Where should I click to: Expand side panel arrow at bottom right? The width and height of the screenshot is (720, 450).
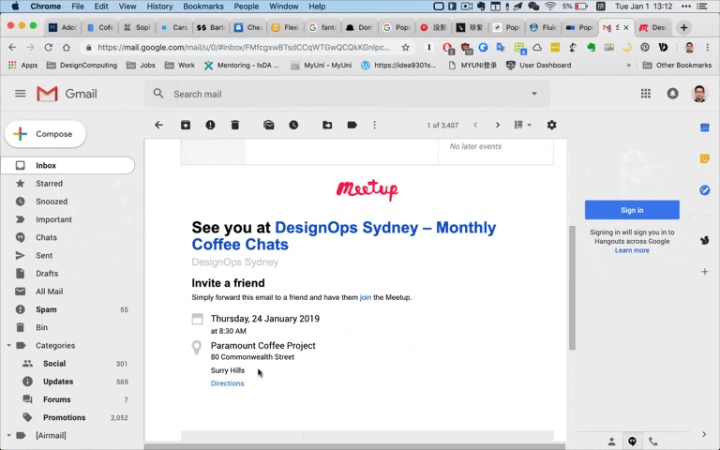(x=704, y=434)
